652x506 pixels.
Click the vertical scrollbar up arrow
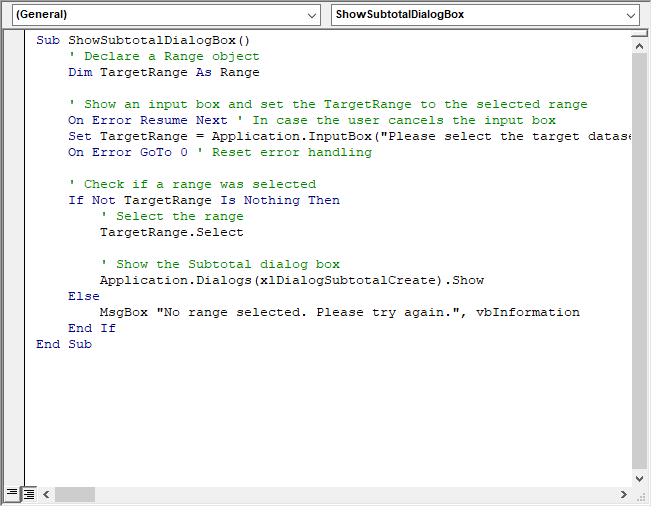click(x=640, y=46)
